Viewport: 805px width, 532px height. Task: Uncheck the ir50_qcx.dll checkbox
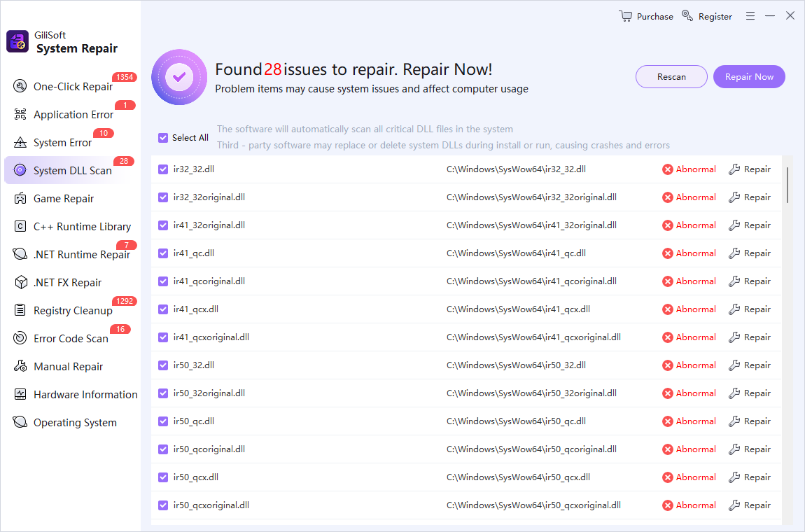coord(162,477)
